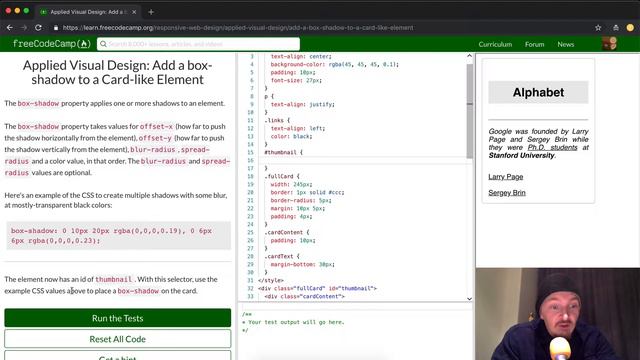640x360 pixels.
Task: Click the browser back arrow
Action: 9,28
